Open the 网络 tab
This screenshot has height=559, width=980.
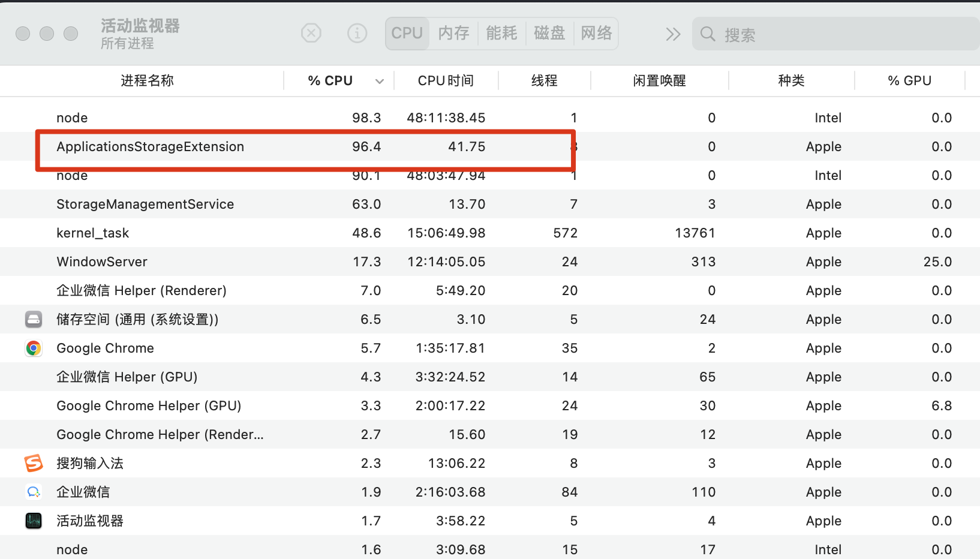click(x=596, y=34)
